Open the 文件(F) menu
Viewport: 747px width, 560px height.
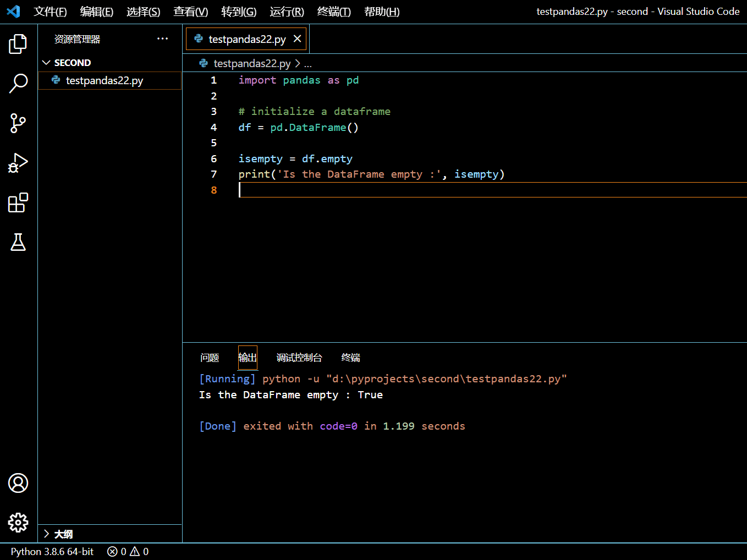click(50, 12)
